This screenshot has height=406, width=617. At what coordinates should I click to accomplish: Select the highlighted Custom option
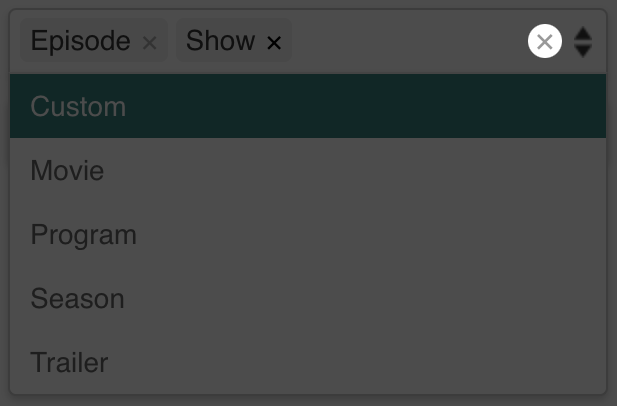[308, 106]
